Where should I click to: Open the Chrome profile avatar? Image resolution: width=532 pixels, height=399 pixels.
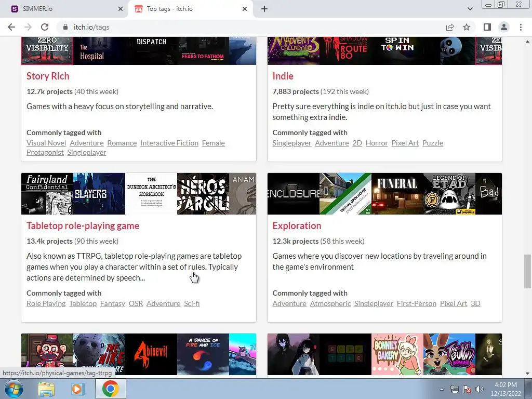click(x=504, y=27)
